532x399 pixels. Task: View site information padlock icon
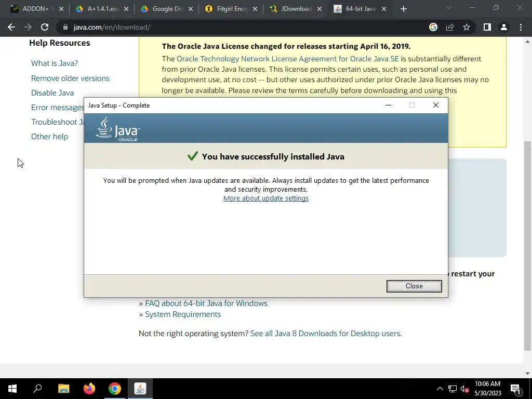pos(65,27)
